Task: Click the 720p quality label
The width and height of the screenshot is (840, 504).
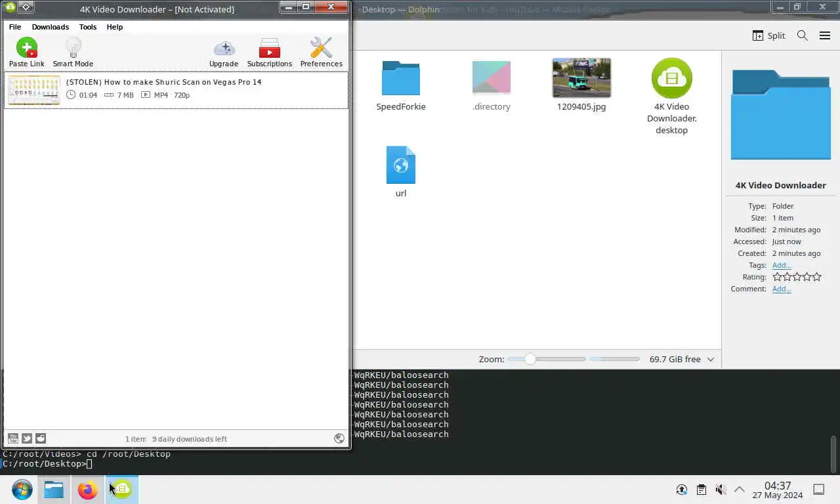Action: (x=182, y=95)
